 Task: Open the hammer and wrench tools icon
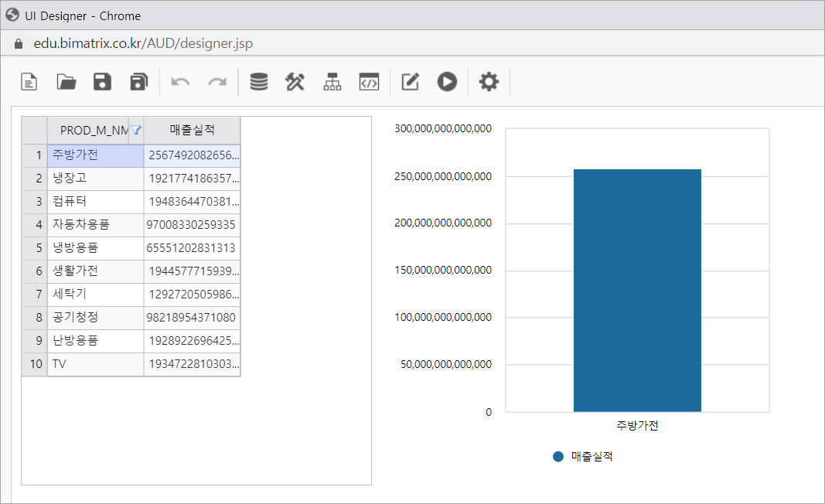click(295, 82)
